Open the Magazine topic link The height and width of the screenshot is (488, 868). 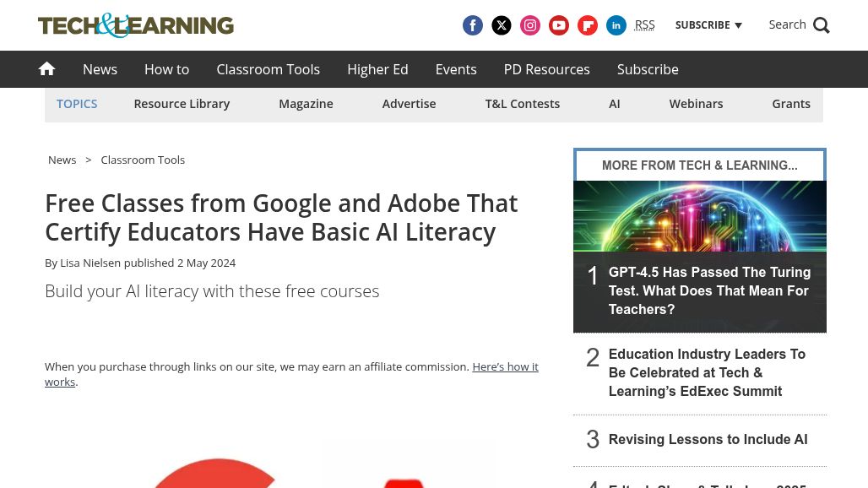coord(307,104)
